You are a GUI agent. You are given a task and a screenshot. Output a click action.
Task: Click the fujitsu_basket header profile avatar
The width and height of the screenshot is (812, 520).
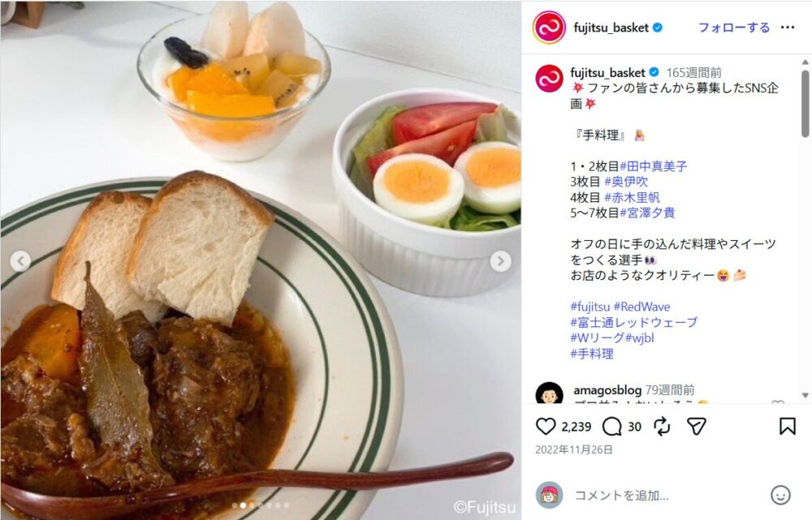tap(549, 28)
